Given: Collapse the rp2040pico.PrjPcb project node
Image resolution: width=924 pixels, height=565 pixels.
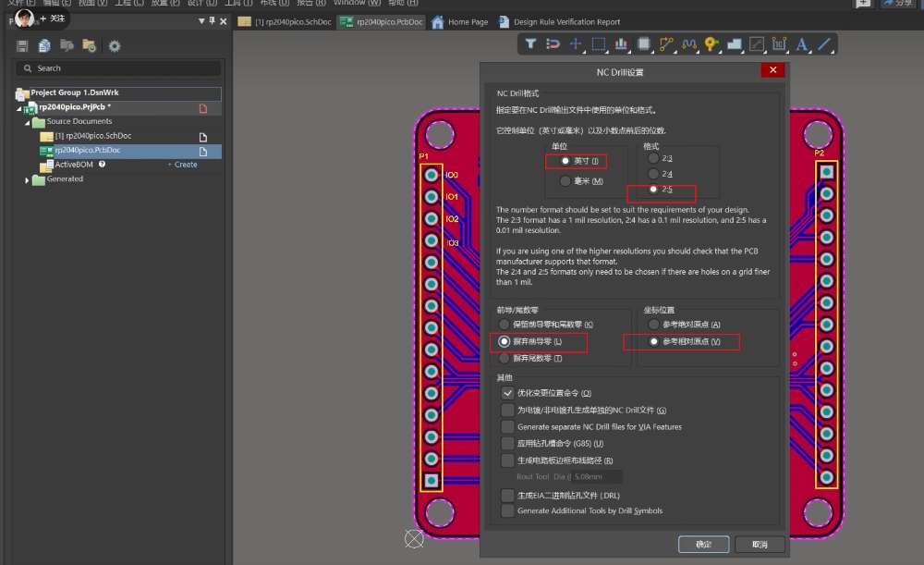Looking at the screenshot, I should (18, 108).
